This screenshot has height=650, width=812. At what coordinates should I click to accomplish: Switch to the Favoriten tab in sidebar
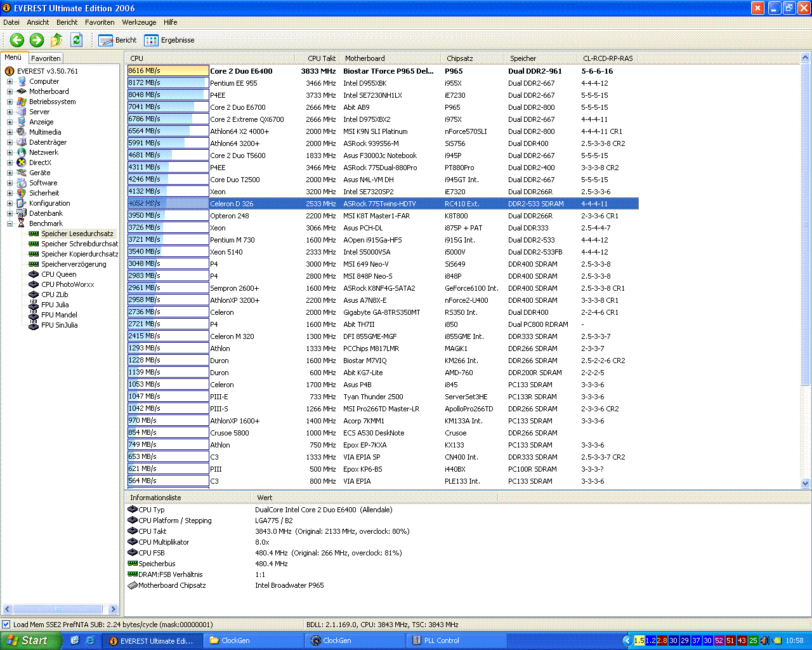click(x=46, y=58)
